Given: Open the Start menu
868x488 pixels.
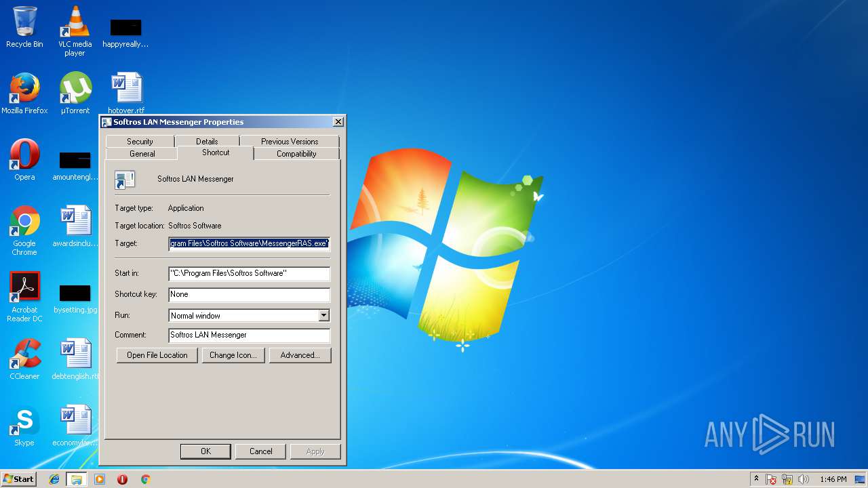Looking at the screenshot, I should [18, 479].
